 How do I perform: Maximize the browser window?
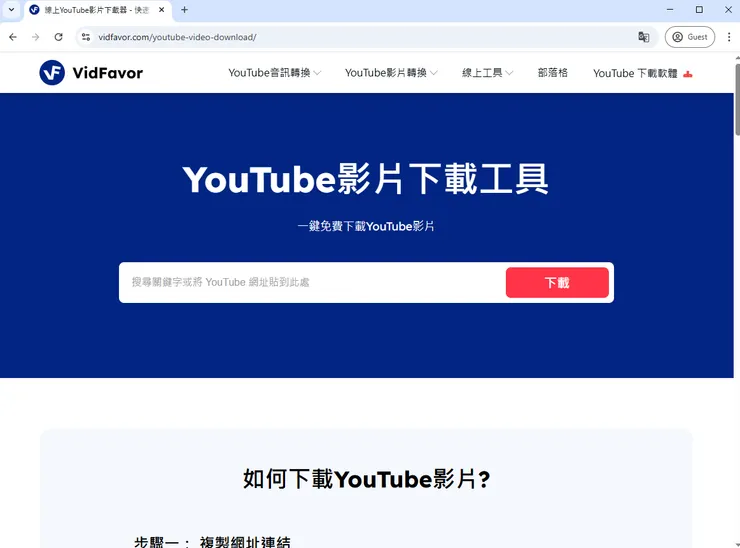click(699, 9)
